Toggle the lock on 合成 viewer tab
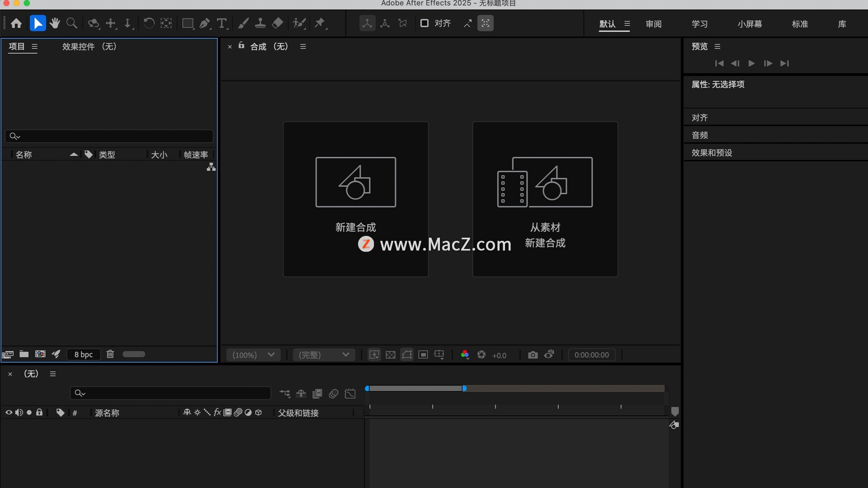Image resolution: width=868 pixels, height=488 pixels. pyautogui.click(x=241, y=45)
